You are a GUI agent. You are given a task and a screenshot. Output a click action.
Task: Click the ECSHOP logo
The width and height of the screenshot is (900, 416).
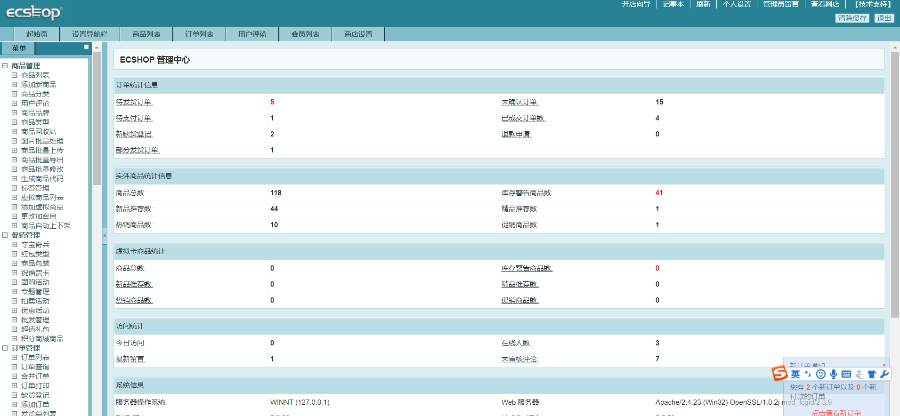[x=32, y=12]
